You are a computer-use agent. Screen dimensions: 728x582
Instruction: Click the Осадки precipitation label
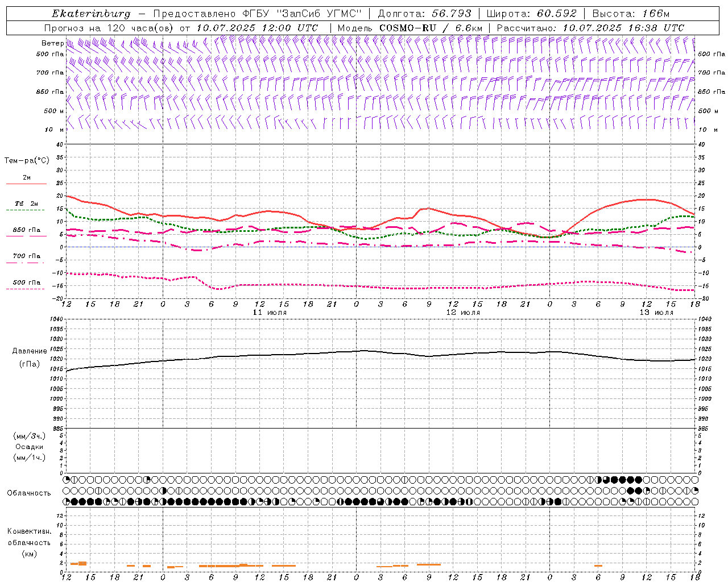30,447
